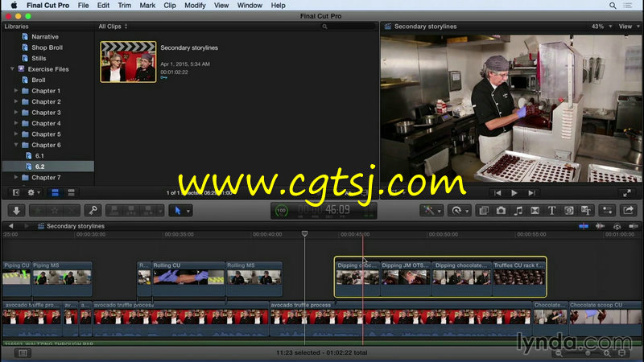
Task: Open the Generators browser
Action: click(x=569, y=211)
